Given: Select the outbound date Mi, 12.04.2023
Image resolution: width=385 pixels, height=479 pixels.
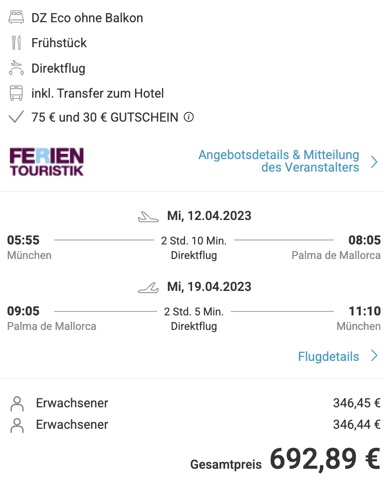Looking at the screenshot, I should point(209,216).
